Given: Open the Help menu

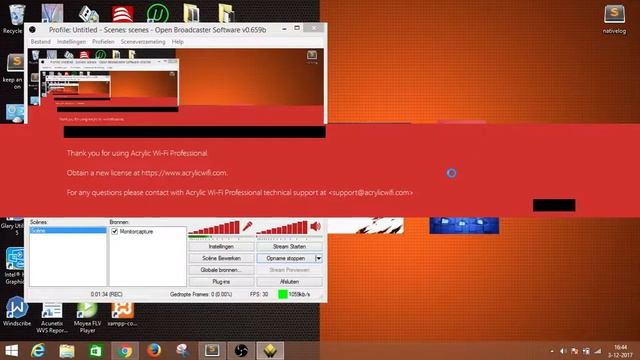Looking at the screenshot, I should pos(178,42).
